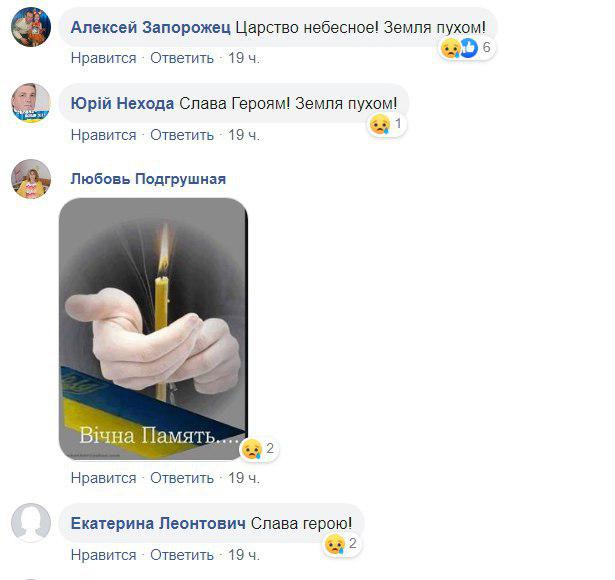Open the Вічна Память candle image

(x=153, y=329)
